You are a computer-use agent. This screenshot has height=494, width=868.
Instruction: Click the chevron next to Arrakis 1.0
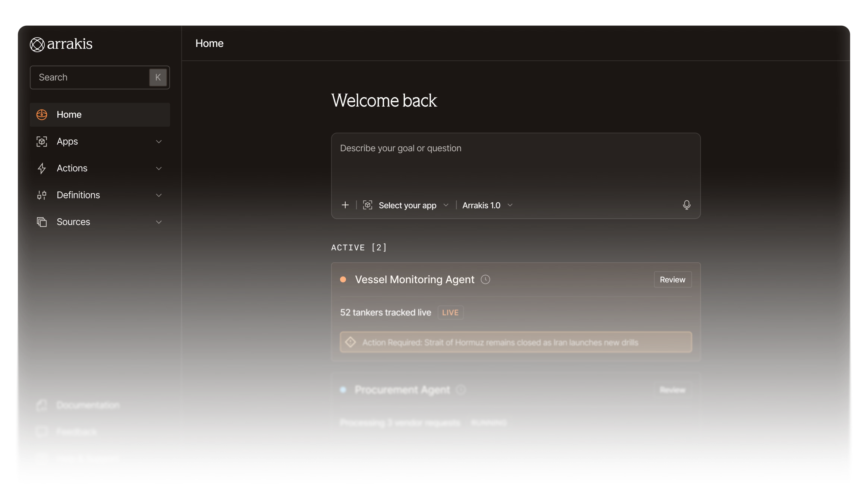tap(510, 205)
